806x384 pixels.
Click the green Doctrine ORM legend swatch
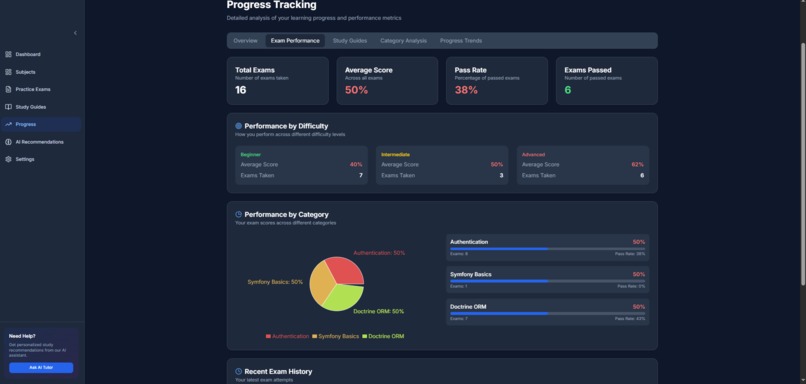pos(365,336)
